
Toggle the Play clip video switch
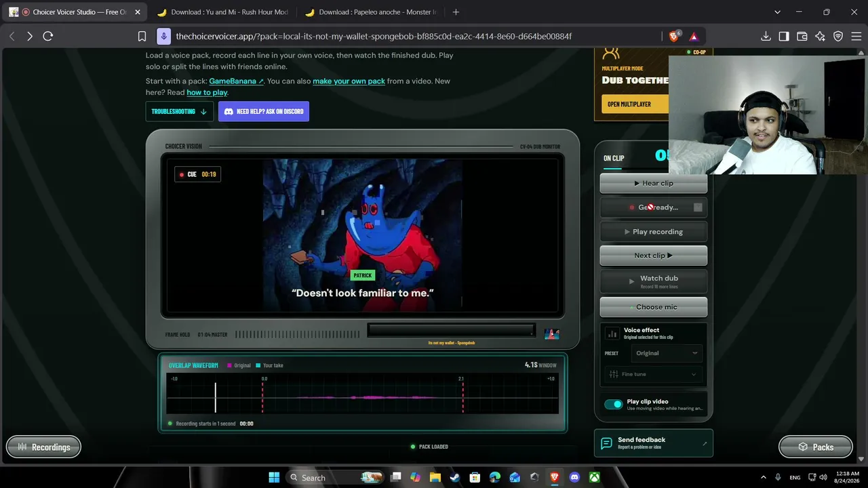(613, 405)
